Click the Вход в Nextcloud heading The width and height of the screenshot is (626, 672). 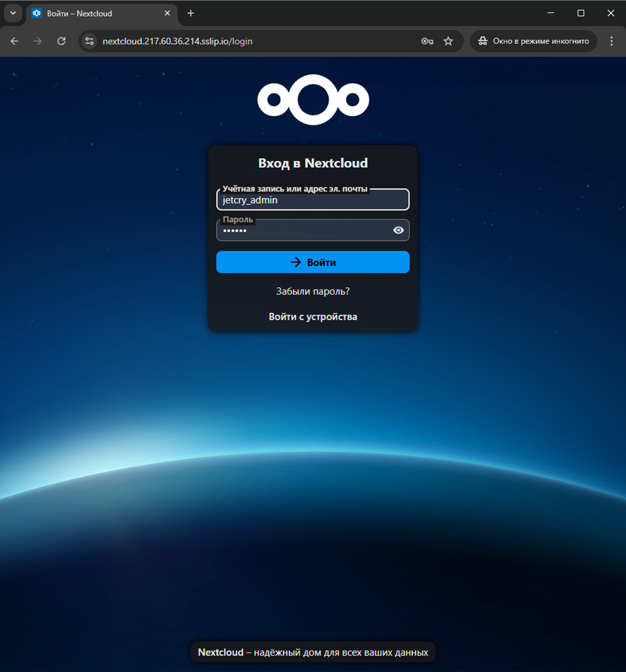click(x=313, y=163)
